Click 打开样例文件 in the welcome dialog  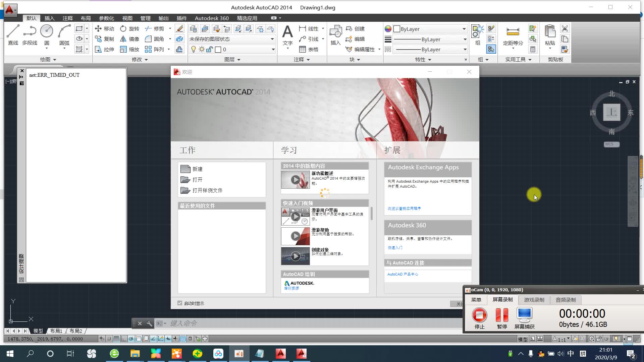(x=207, y=190)
